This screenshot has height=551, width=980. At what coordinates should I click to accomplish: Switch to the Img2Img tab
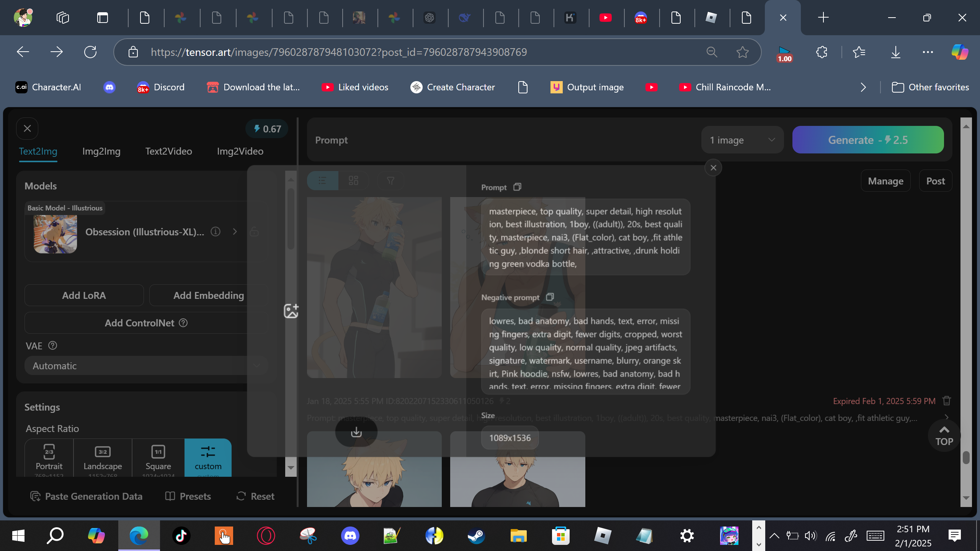pyautogui.click(x=101, y=151)
